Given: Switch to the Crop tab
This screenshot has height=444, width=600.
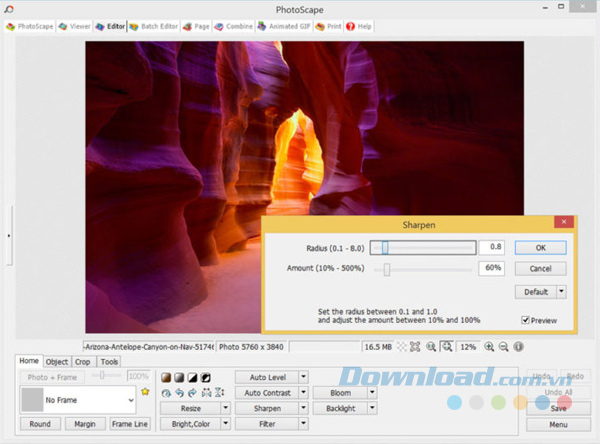Looking at the screenshot, I should [x=83, y=361].
